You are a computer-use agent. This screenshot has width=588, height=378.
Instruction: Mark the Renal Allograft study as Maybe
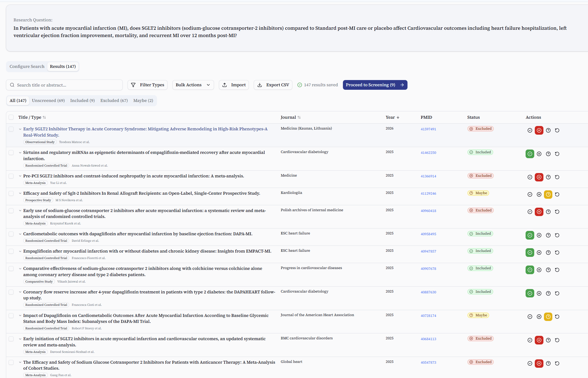pos(548,194)
